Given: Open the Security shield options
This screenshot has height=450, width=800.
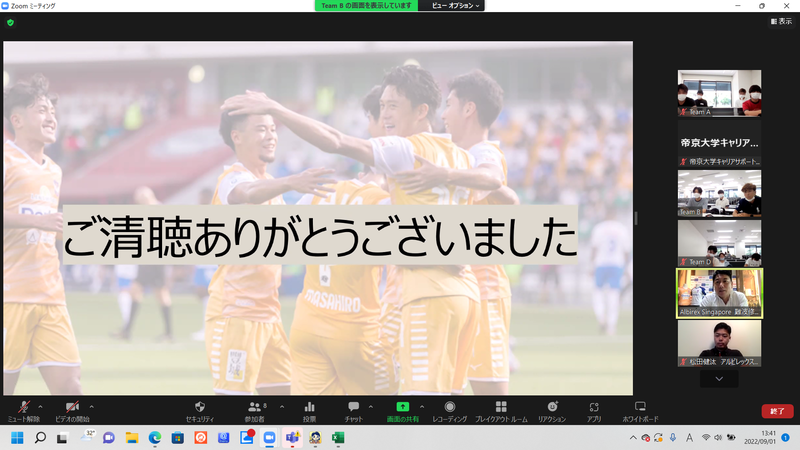Looking at the screenshot, I should point(200,409).
